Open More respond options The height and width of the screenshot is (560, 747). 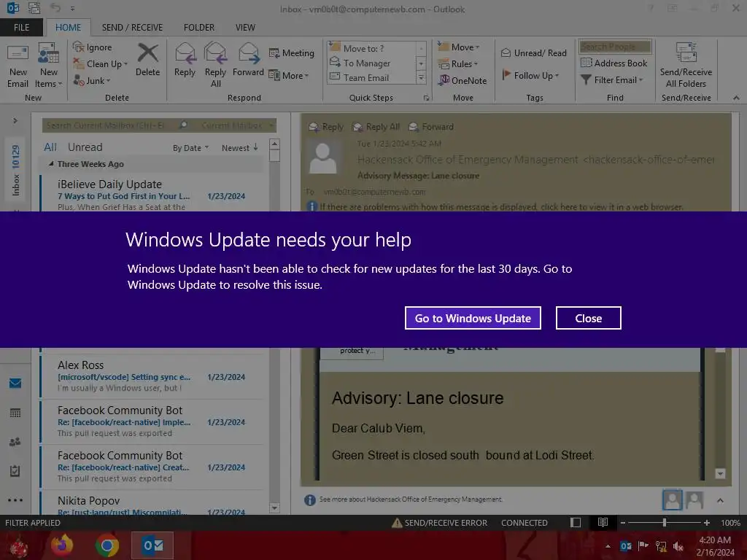(x=289, y=75)
